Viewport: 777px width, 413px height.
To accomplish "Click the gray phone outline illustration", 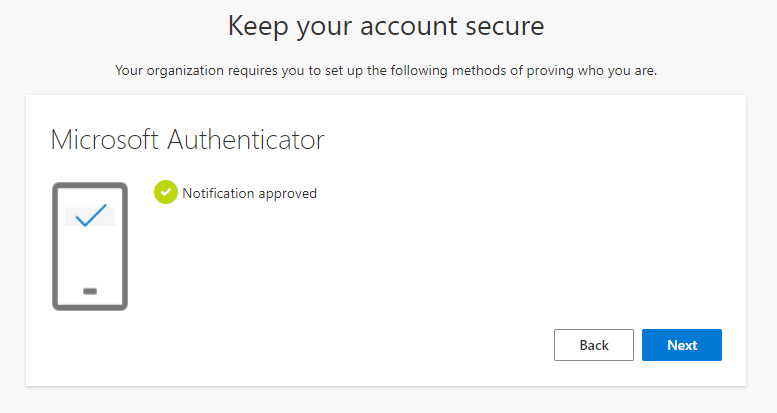I will (x=90, y=246).
